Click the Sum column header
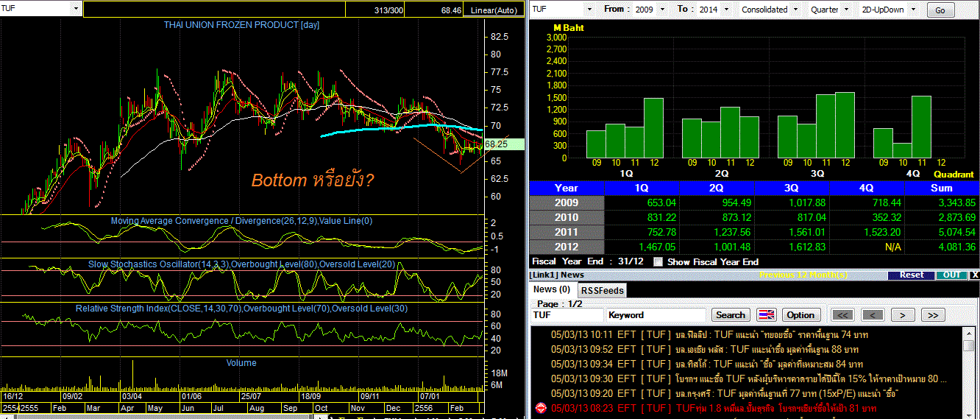Image resolution: width=980 pixels, height=419 pixels. [942, 188]
